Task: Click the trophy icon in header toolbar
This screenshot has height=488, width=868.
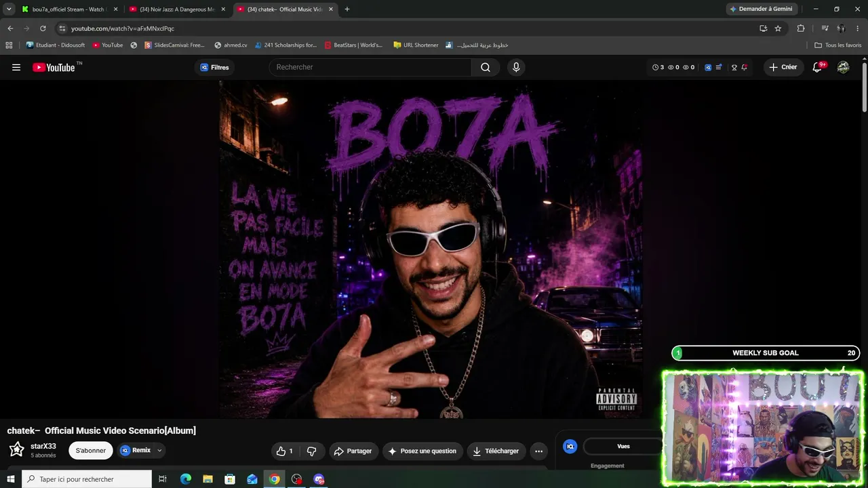Action: pos(734,67)
